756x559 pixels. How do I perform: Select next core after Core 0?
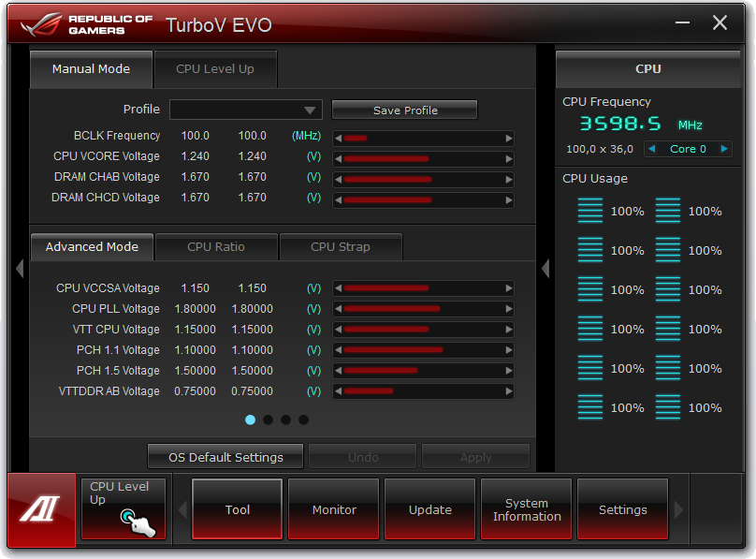tap(724, 149)
